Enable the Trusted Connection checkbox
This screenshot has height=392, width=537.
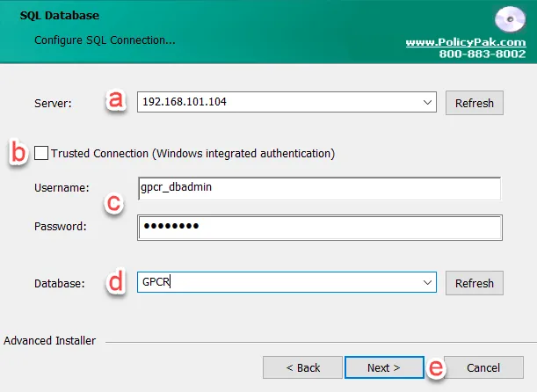(41, 154)
